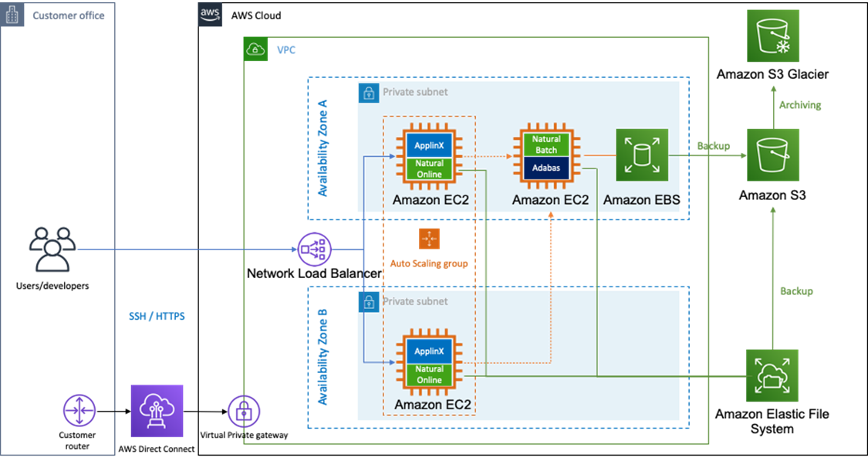Select the Amazon EBS volume icon

[x=642, y=155]
